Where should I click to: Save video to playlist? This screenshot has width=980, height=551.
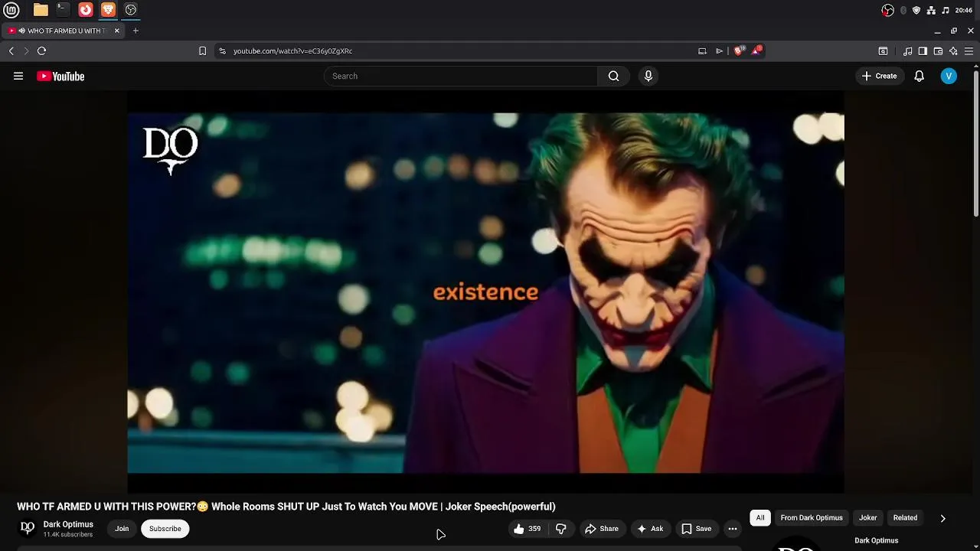pyautogui.click(x=697, y=529)
